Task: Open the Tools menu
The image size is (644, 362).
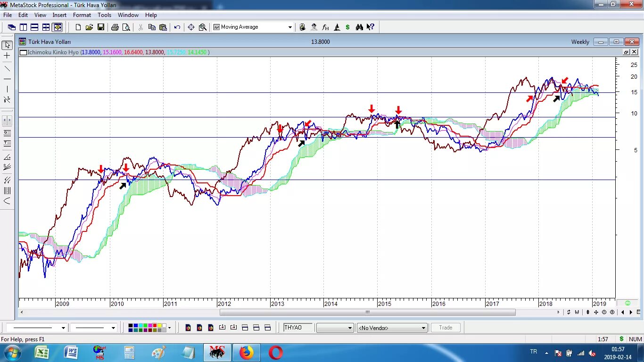Action: (x=104, y=15)
